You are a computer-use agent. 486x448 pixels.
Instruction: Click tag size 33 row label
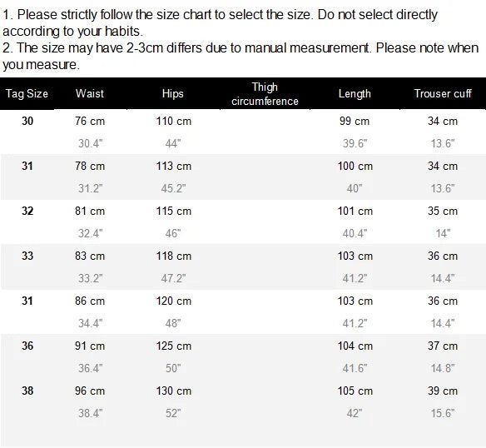click(27, 256)
